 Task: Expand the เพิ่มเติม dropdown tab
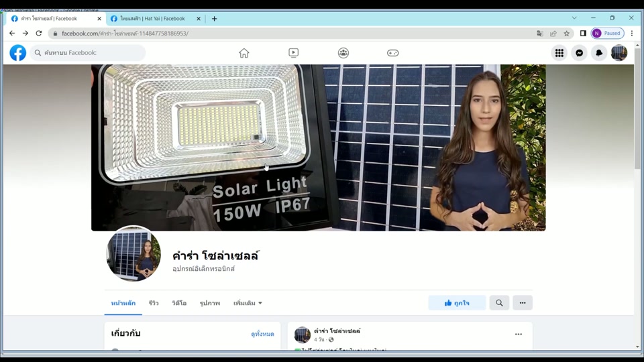(248, 303)
